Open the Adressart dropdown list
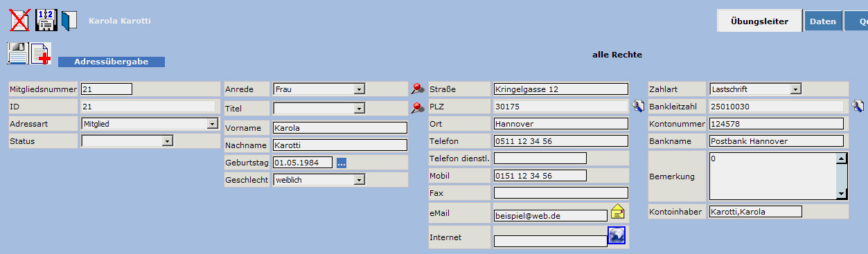868x254 pixels. (212, 124)
